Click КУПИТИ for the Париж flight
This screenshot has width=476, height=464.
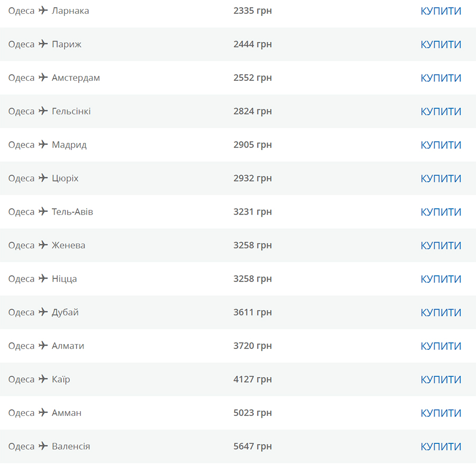click(x=441, y=44)
